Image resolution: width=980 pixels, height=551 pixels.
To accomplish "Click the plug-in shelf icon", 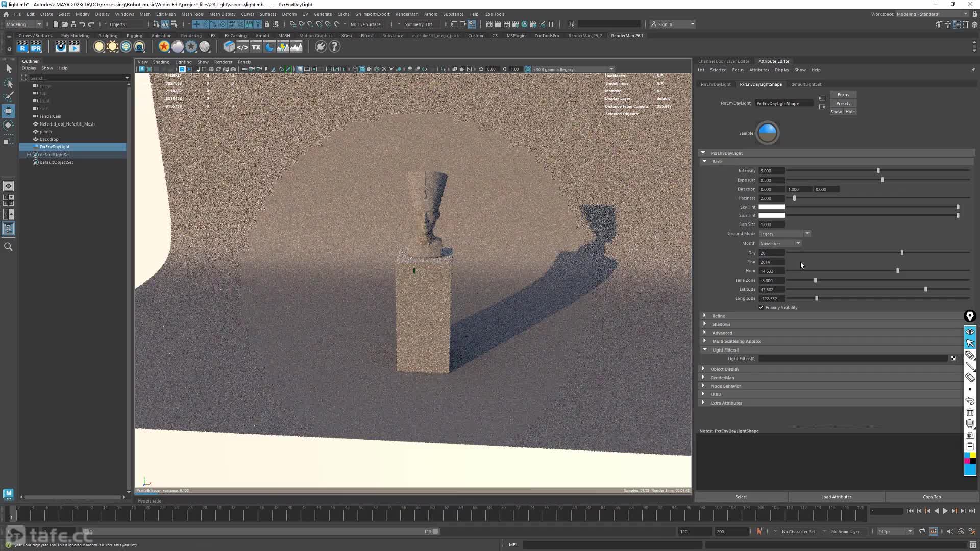I will [x=321, y=47].
